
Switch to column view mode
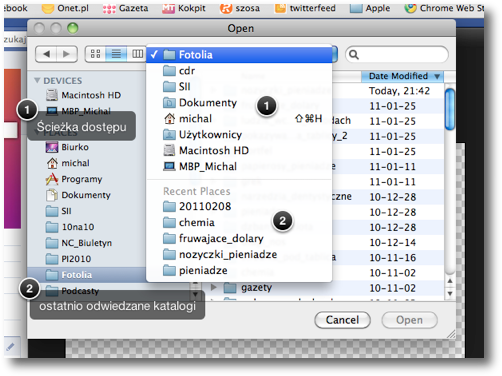point(137,54)
